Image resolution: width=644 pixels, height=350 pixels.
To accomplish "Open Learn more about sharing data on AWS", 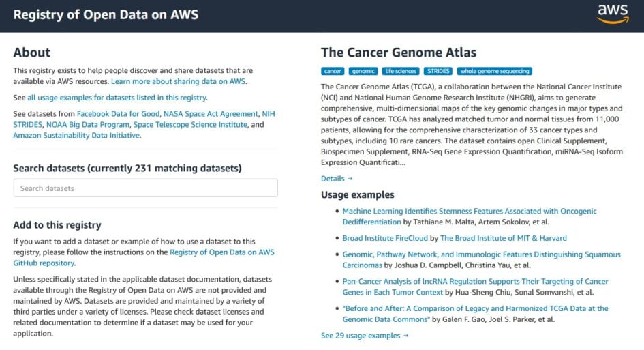I will point(179,81).
